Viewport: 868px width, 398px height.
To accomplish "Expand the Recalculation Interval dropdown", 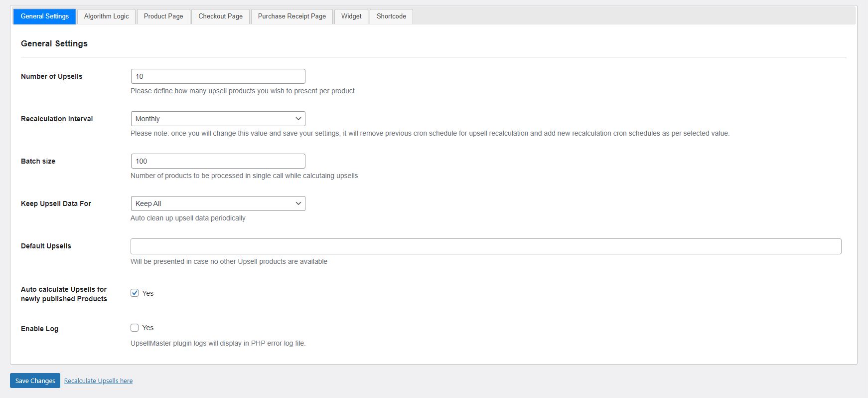I will coord(218,119).
